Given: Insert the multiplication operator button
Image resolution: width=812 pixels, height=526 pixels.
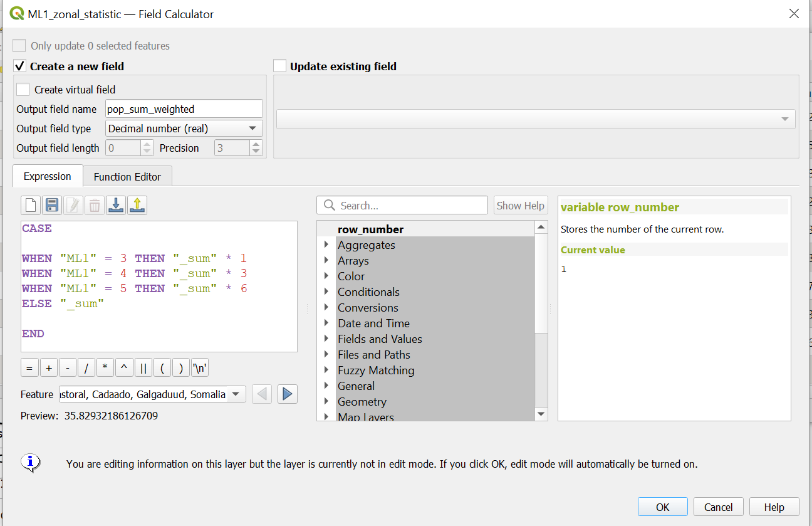Looking at the screenshot, I should (x=105, y=368).
